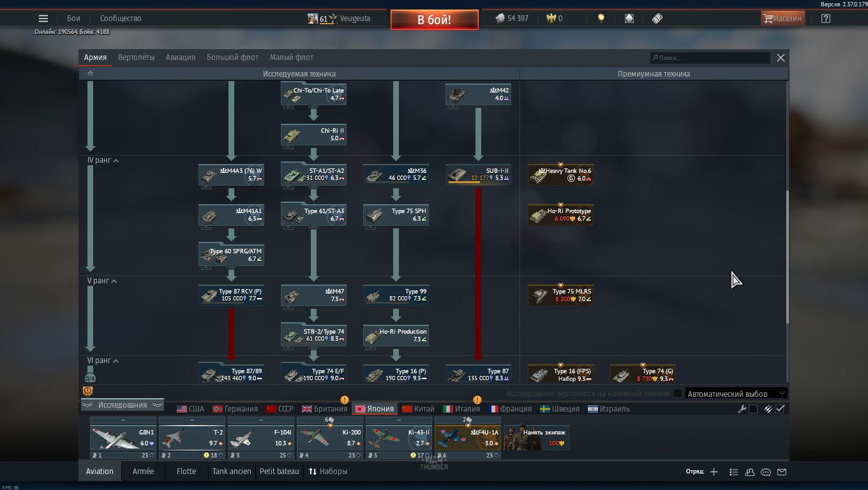Open the help question mark icon
Screen dimensions: 868x490
pyautogui.click(x=826, y=19)
